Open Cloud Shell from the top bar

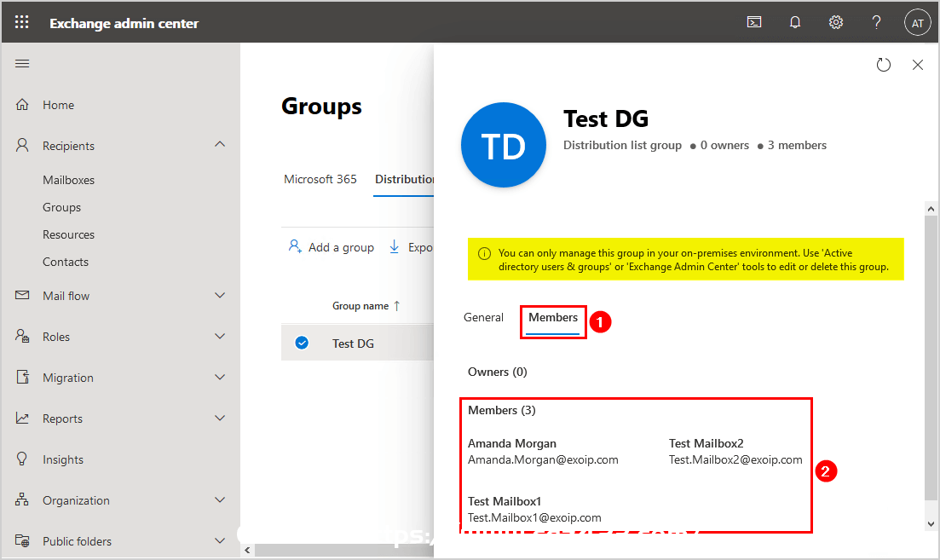tap(754, 22)
